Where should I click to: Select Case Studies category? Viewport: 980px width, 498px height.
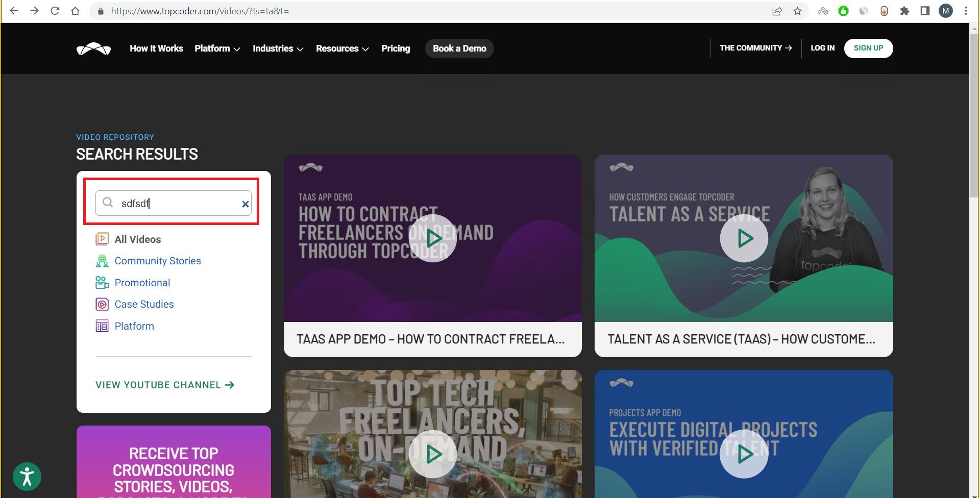(144, 304)
